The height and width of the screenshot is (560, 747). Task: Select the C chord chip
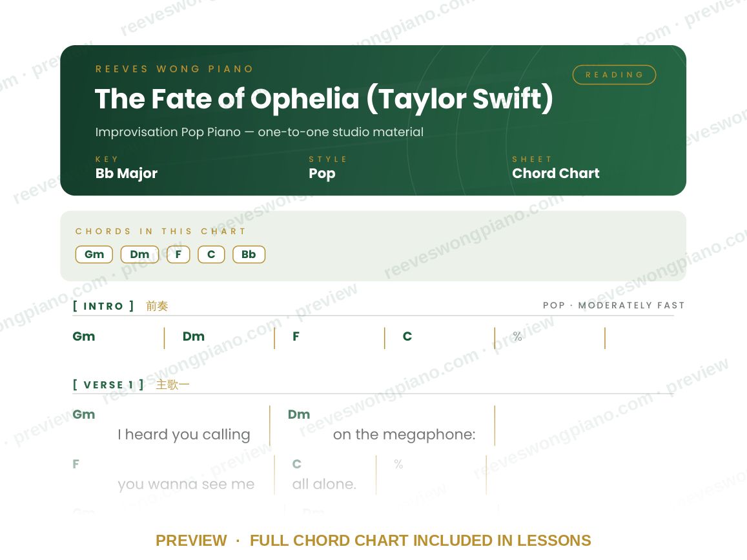211,254
